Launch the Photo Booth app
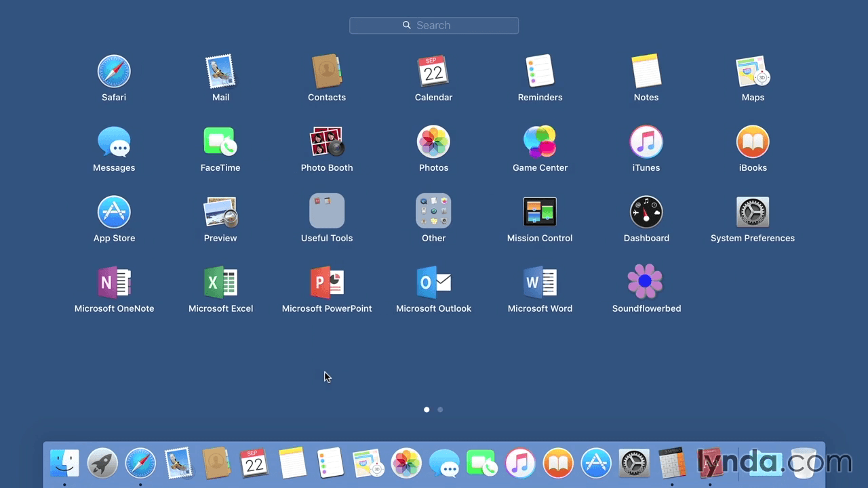 (x=327, y=142)
